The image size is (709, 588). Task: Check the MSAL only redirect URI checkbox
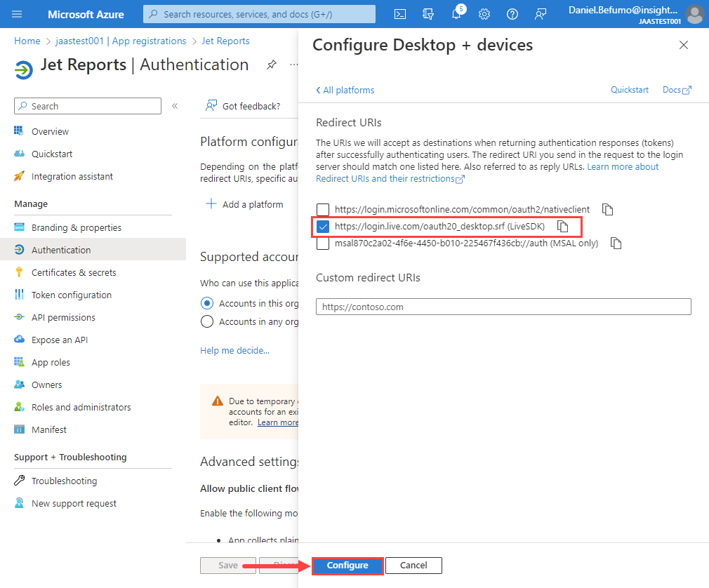point(323,243)
